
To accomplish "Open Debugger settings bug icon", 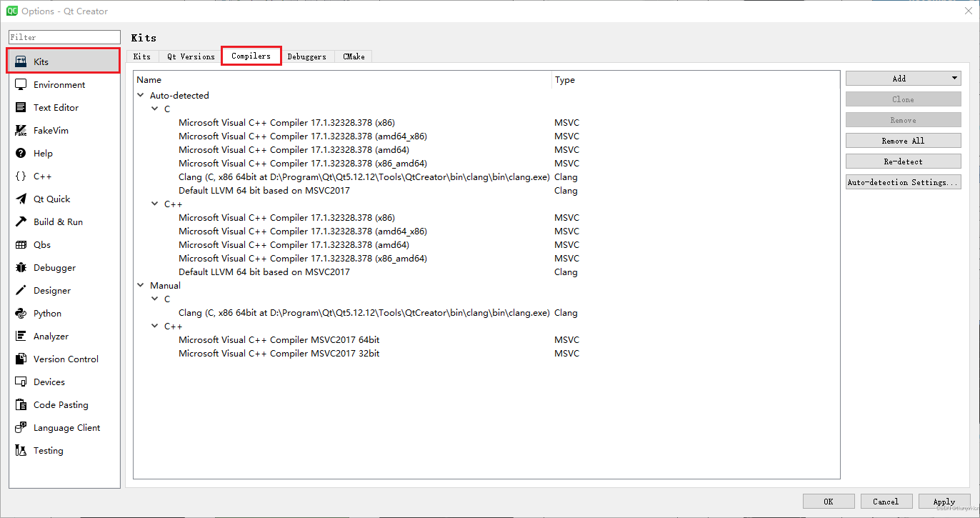I will [x=21, y=268].
